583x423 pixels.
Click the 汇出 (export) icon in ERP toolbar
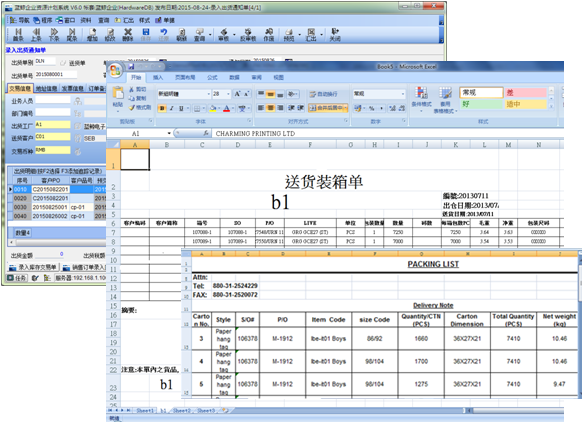tap(311, 35)
